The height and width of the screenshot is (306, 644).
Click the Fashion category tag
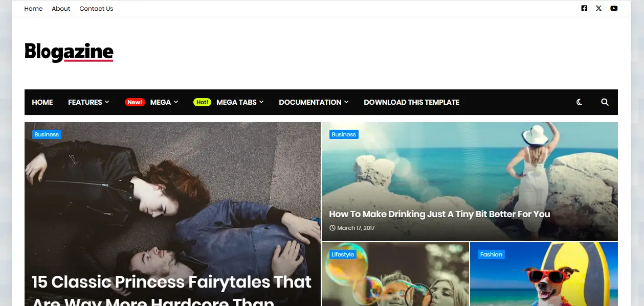(491, 254)
